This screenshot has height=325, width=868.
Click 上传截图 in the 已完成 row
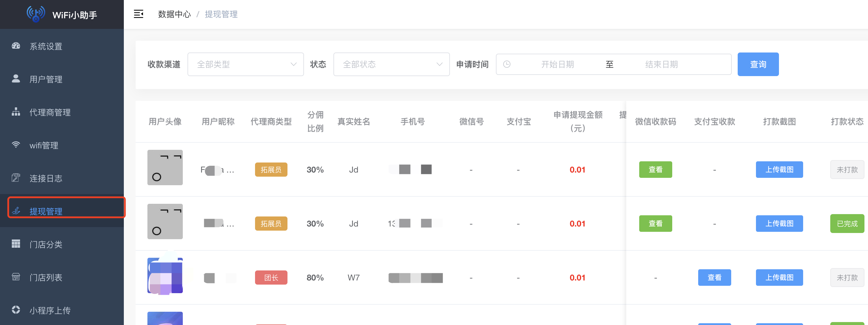click(x=779, y=224)
